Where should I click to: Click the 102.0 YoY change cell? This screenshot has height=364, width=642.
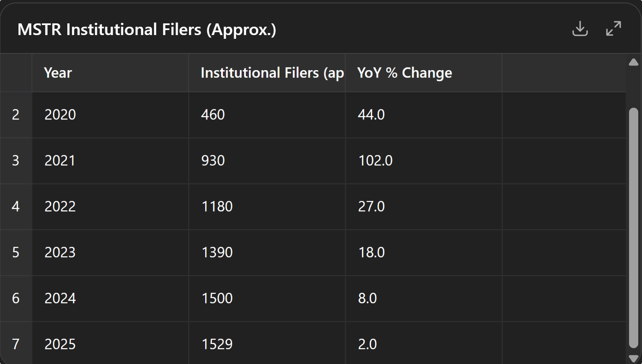click(423, 161)
